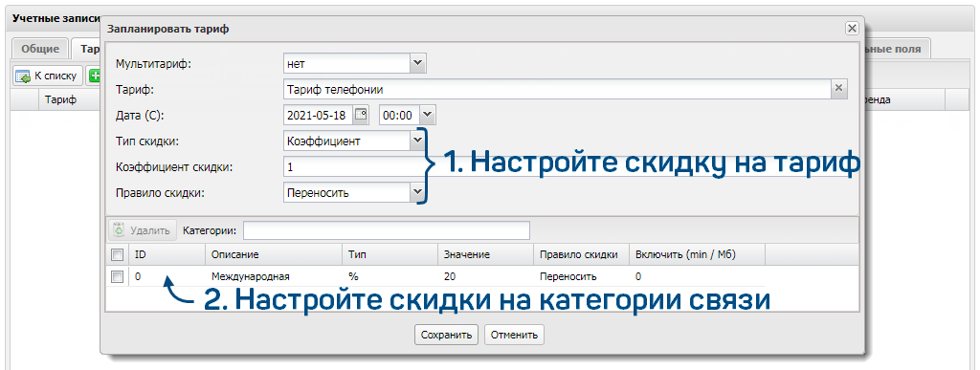The image size is (980, 370).
Task: Open the calendar picker for Дата (С)
Action: point(362,115)
